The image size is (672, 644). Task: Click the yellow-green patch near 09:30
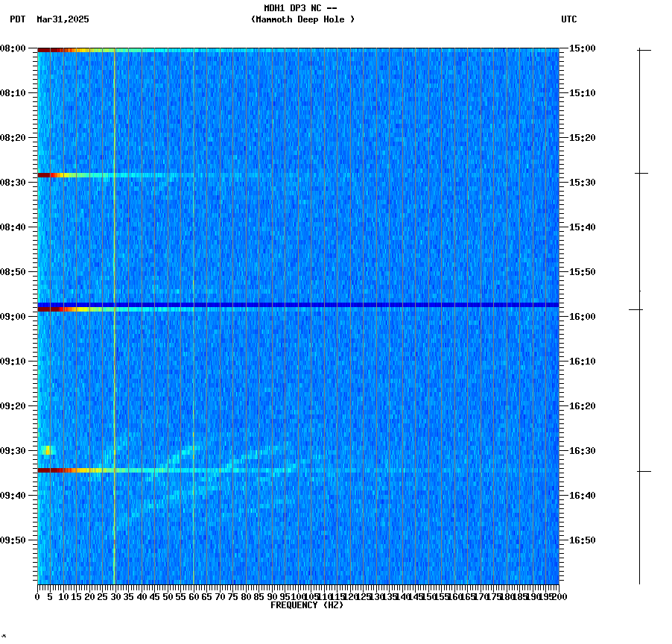(x=46, y=448)
